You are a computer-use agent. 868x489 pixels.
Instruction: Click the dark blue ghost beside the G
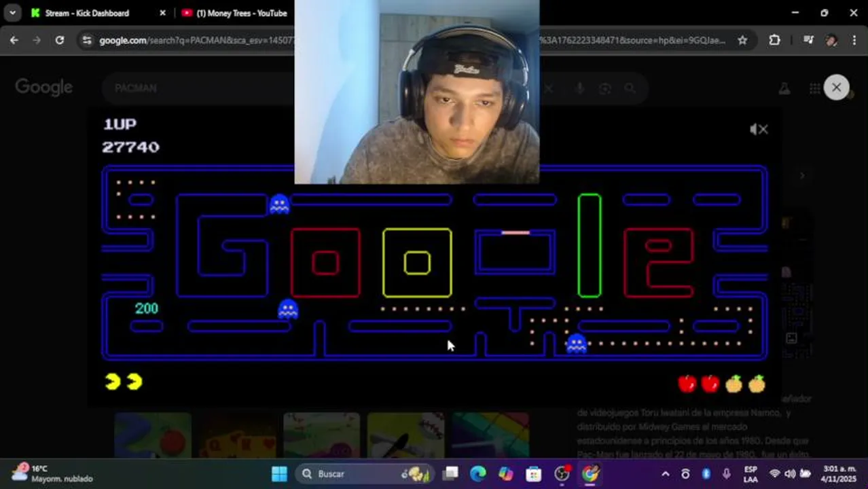279,204
